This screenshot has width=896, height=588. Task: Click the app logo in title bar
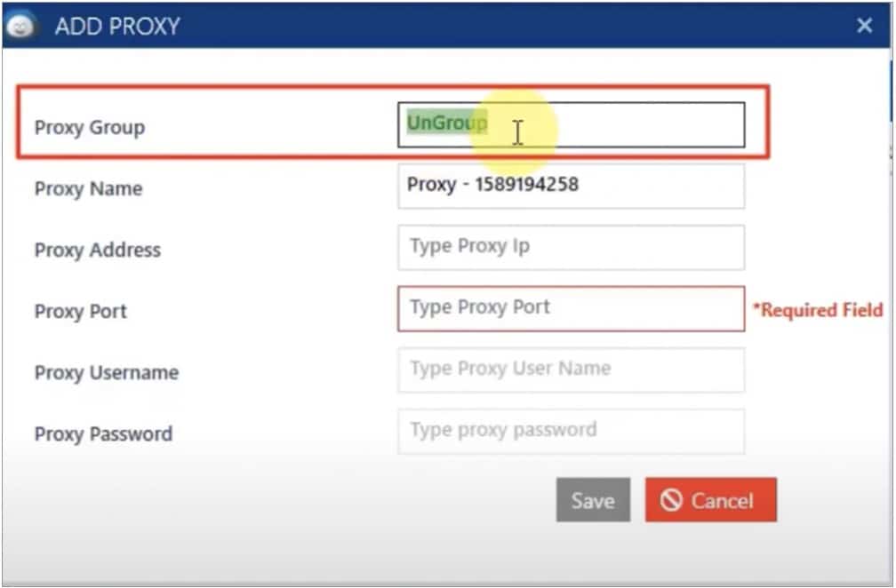pyautogui.click(x=20, y=27)
